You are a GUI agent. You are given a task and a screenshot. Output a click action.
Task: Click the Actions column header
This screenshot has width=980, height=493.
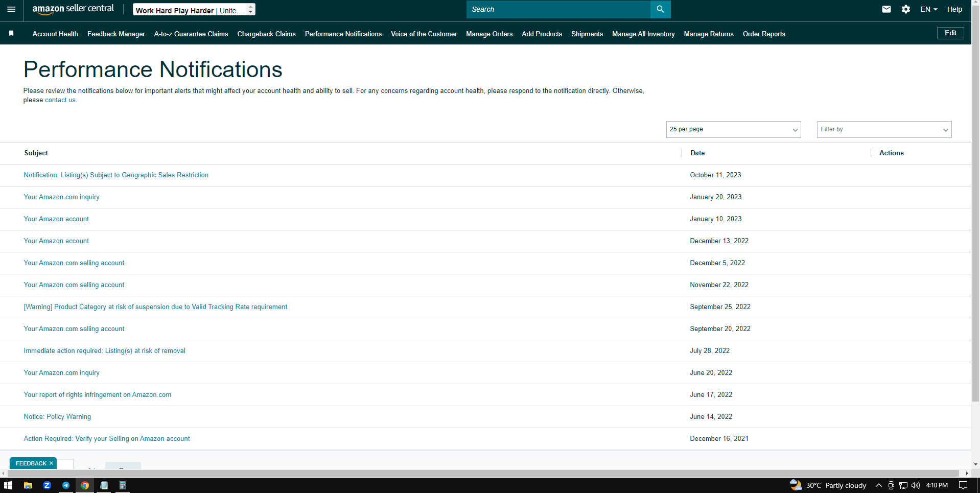tap(892, 153)
